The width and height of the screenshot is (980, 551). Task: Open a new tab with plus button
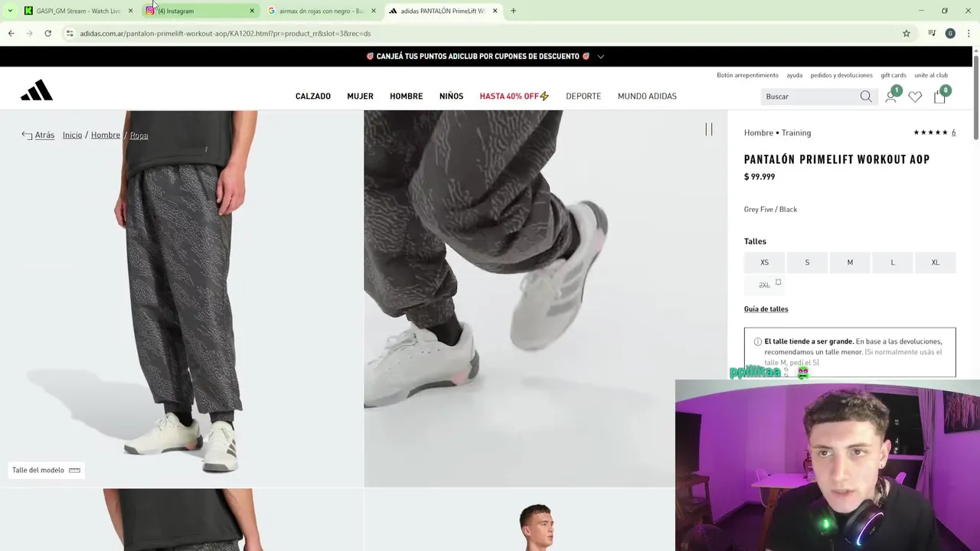(513, 11)
